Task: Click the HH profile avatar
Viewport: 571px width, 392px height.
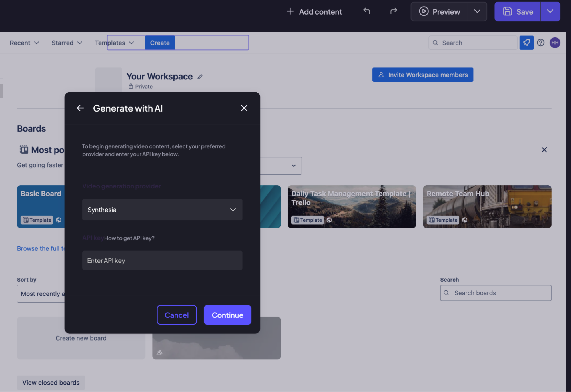Action: pos(555,43)
